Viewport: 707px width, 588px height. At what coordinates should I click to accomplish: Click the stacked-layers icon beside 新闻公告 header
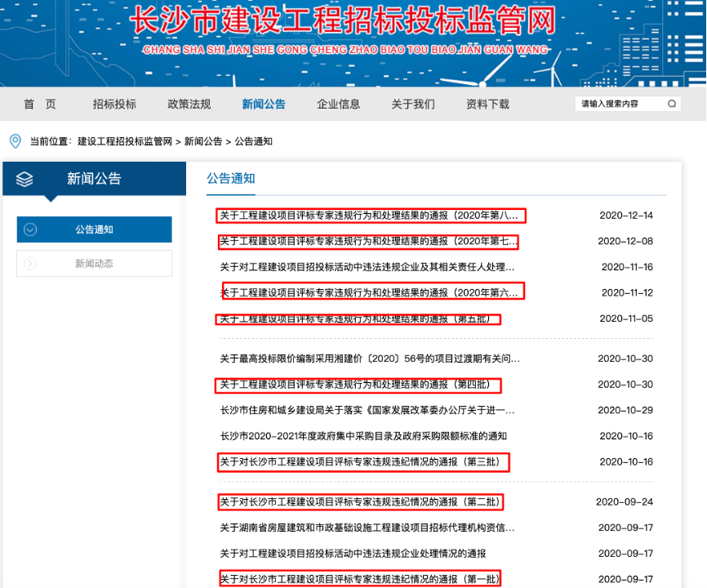coord(24,178)
